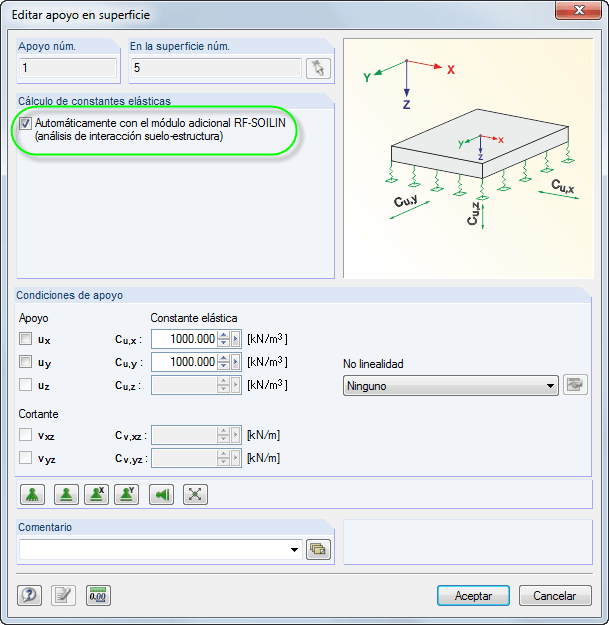This screenshot has height=625, width=609.
Task: Open Cu,z value list arrow
Action: (x=236, y=385)
